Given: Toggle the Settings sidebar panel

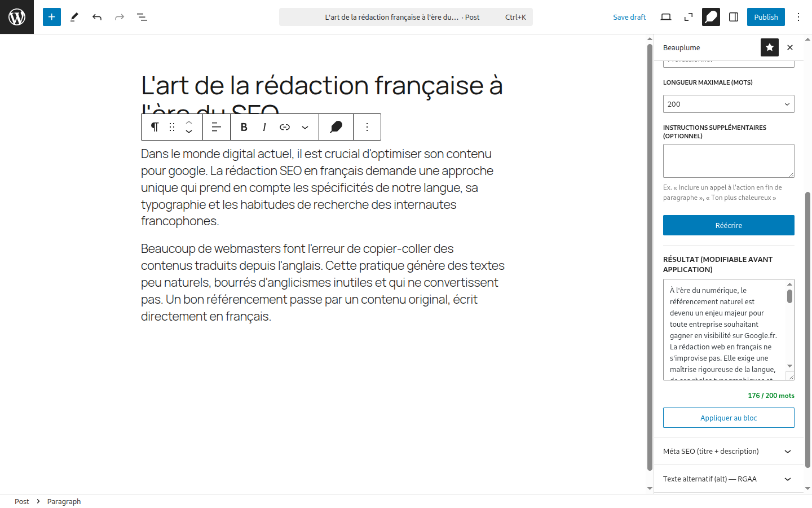Looking at the screenshot, I should point(734,17).
